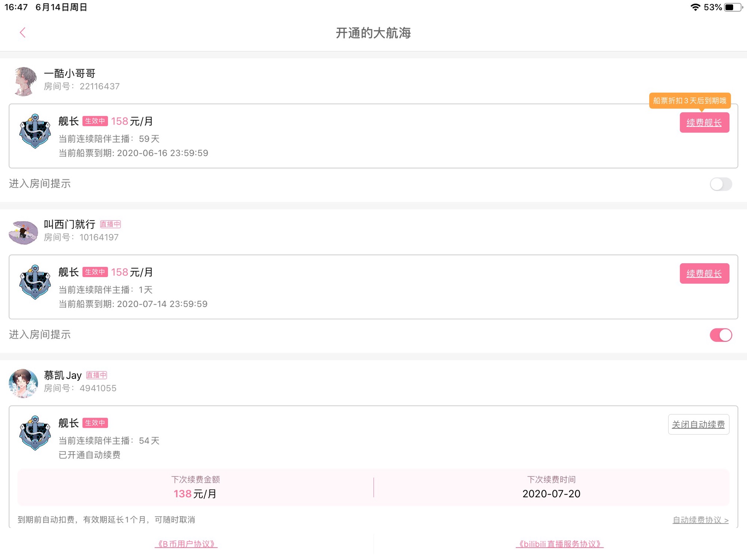This screenshot has height=560, width=747.
Task: Tap the 舰长 anchor badge for 叫西门就行
Action: 35,282
